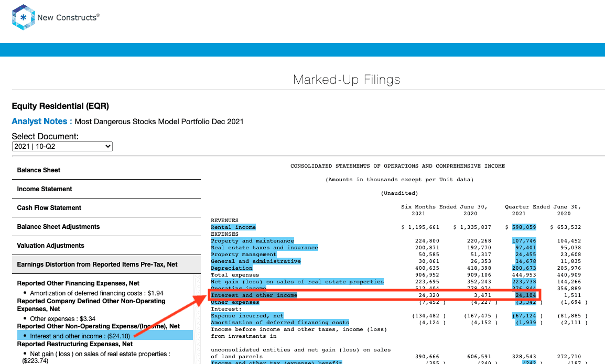
Task: Click highlighted value 223,738
Action: coord(524,282)
